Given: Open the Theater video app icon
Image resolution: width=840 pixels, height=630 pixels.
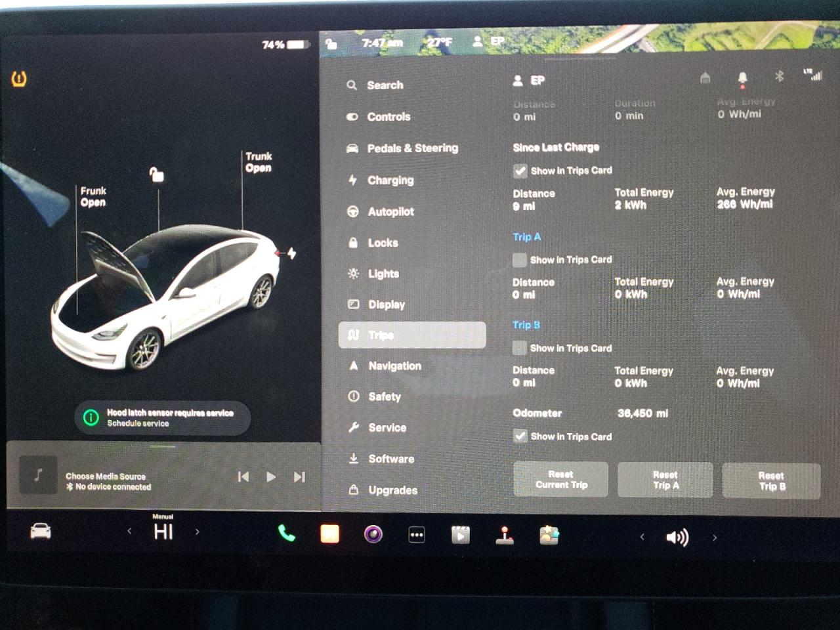Looking at the screenshot, I should tap(461, 535).
